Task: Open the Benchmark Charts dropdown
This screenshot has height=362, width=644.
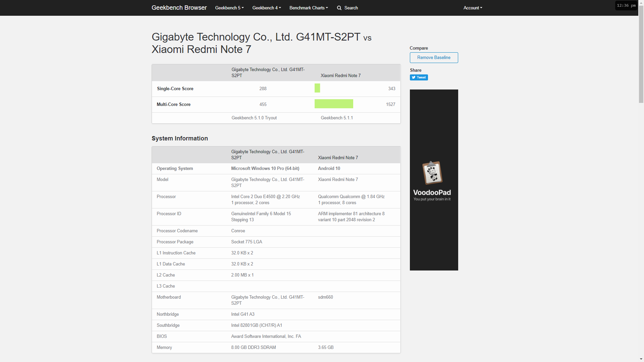Action: (309, 8)
